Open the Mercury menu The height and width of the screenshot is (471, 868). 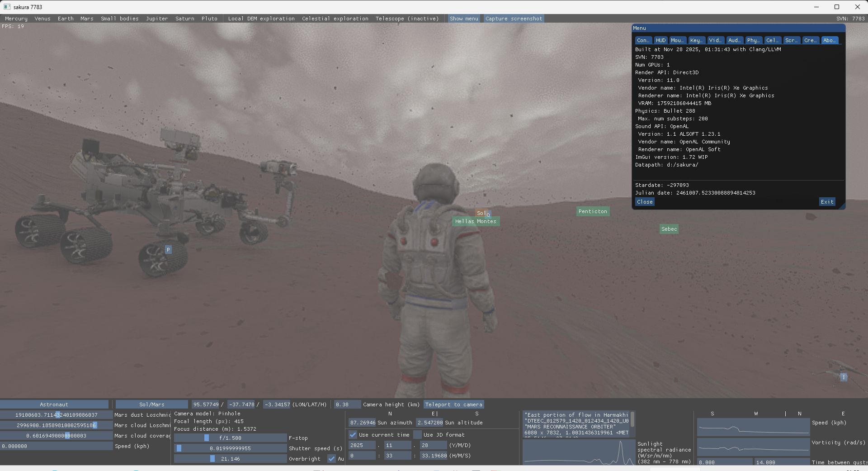(x=16, y=19)
